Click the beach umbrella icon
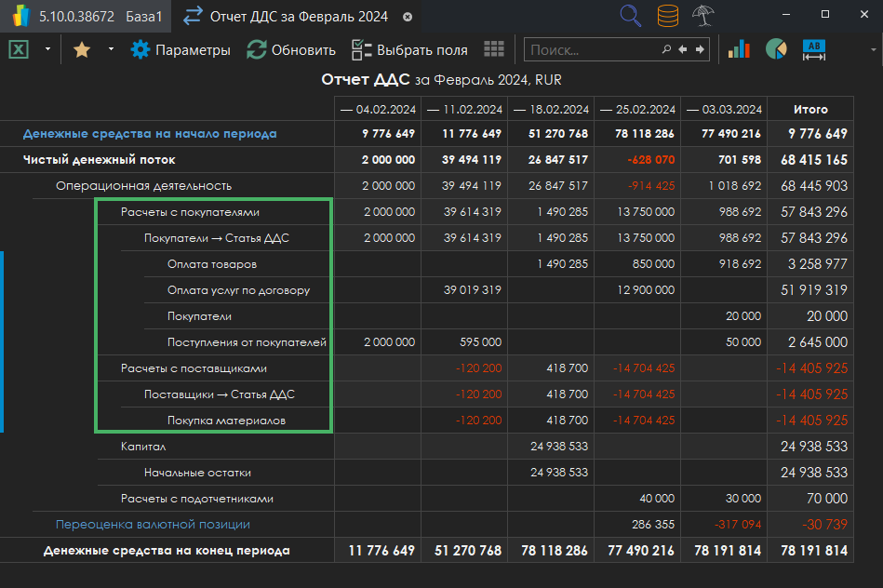Screen dimensions: 883x588 point(703,16)
